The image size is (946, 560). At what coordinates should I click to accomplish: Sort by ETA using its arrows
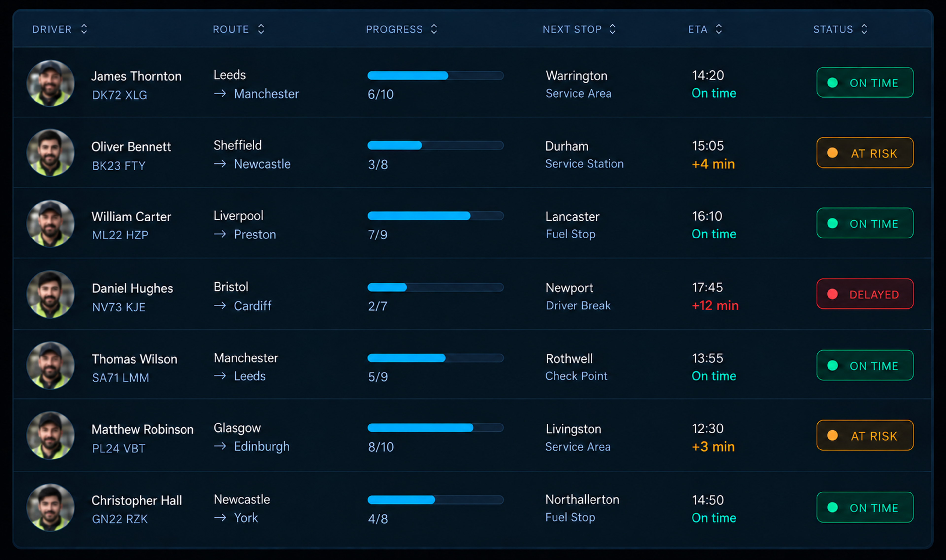pyautogui.click(x=718, y=29)
